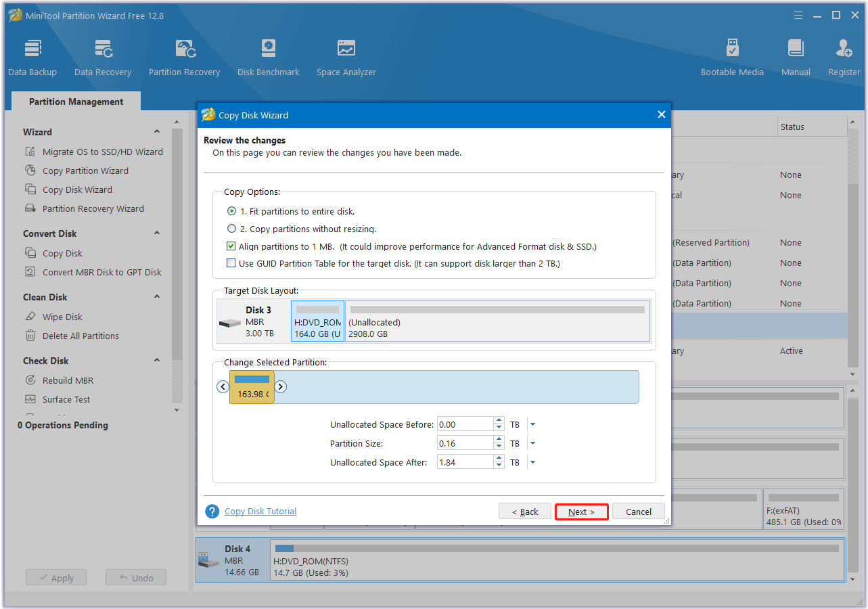This screenshot has width=868, height=609.
Task: Click stepper arrows for Unallocated Space Before
Action: tap(499, 425)
